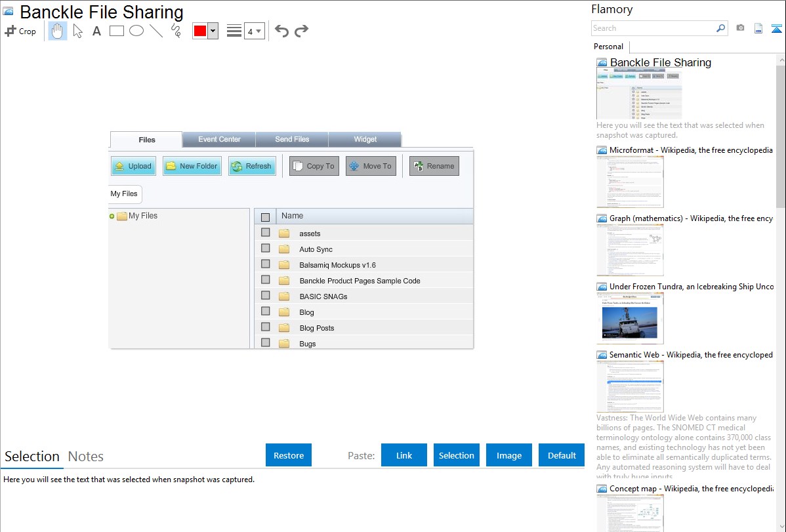Open the line width dropdown showing 4
The width and height of the screenshot is (786, 532).
pos(255,31)
